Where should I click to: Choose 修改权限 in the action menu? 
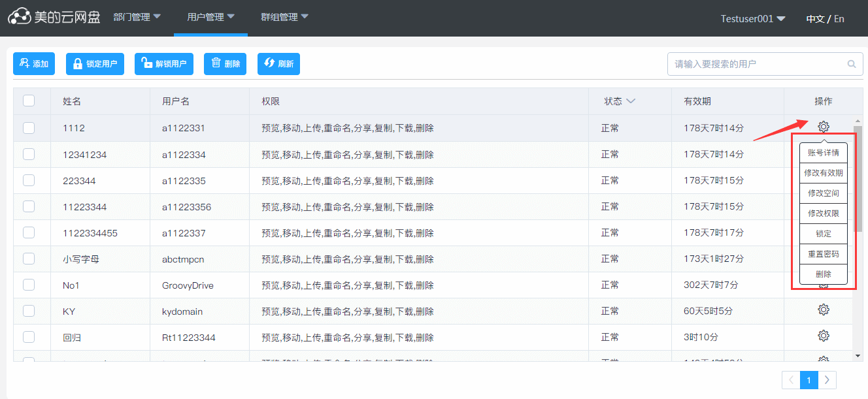pos(824,214)
